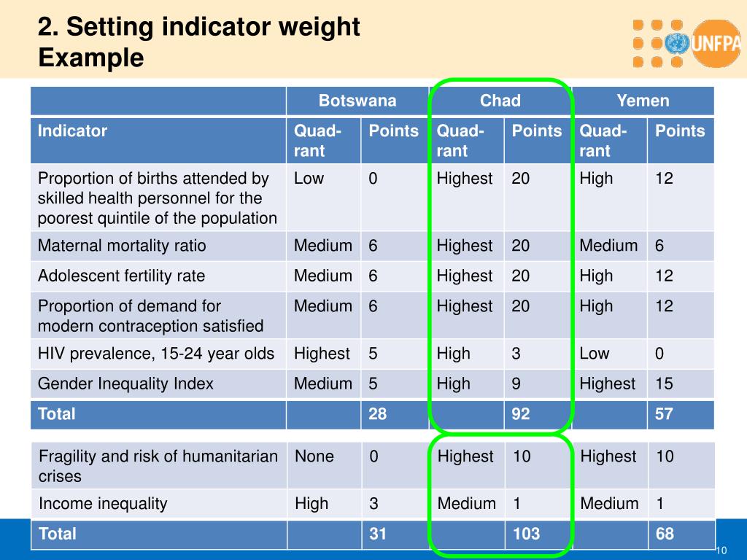Select the Yemen column header
Viewport: 747px width, 560px height.
tap(643, 101)
